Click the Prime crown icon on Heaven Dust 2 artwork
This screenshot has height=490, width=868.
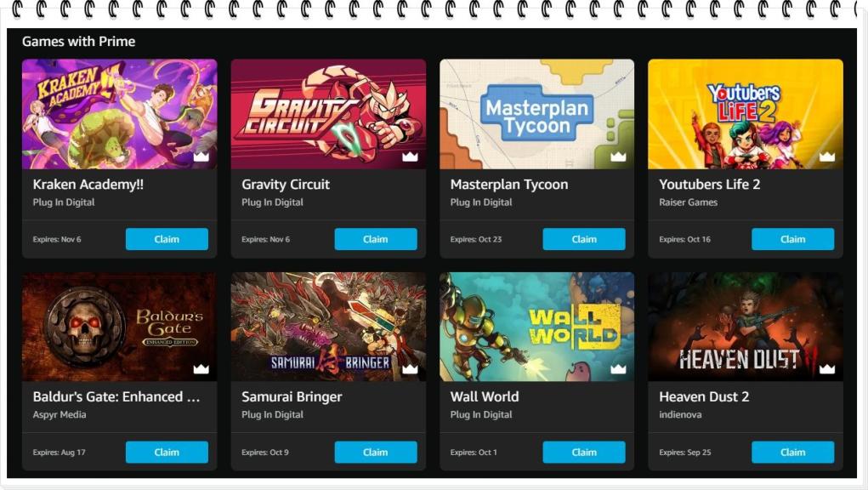pyautogui.click(x=827, y=368)
